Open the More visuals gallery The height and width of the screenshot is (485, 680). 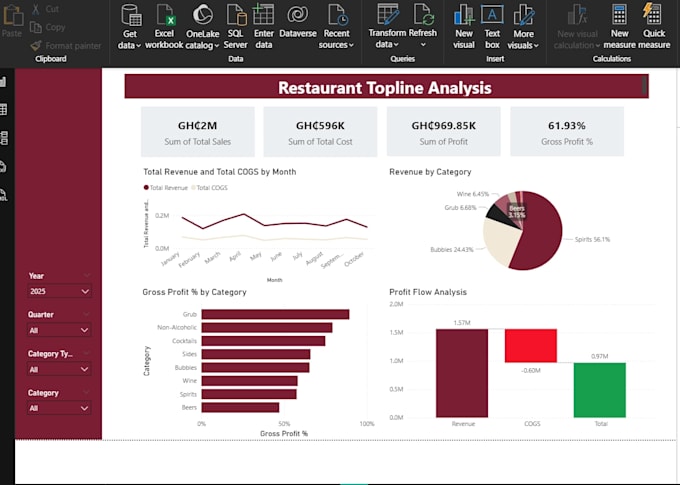point(523,26)
